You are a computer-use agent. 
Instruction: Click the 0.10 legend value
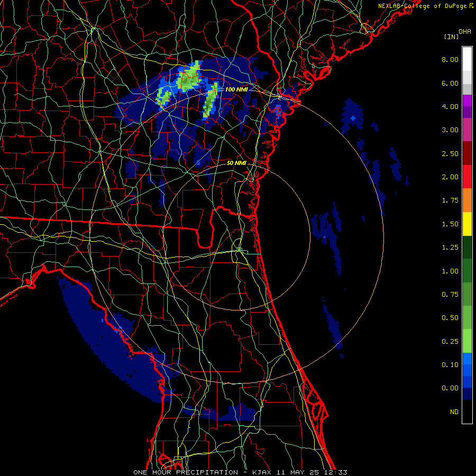coord(450,365)
